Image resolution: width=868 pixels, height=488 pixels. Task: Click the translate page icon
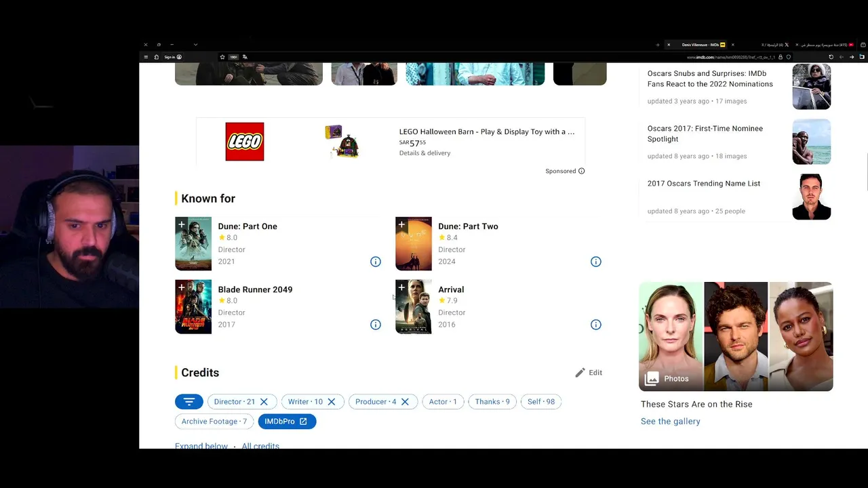pos(245,57)
